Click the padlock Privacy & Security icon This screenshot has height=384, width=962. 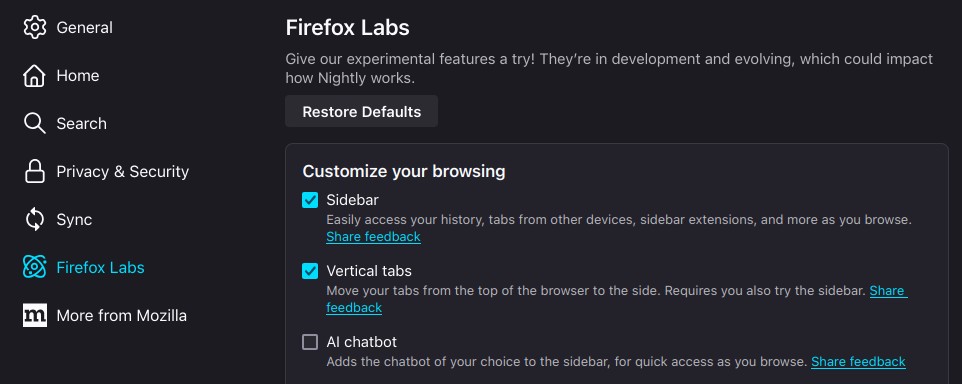point(34,171)
